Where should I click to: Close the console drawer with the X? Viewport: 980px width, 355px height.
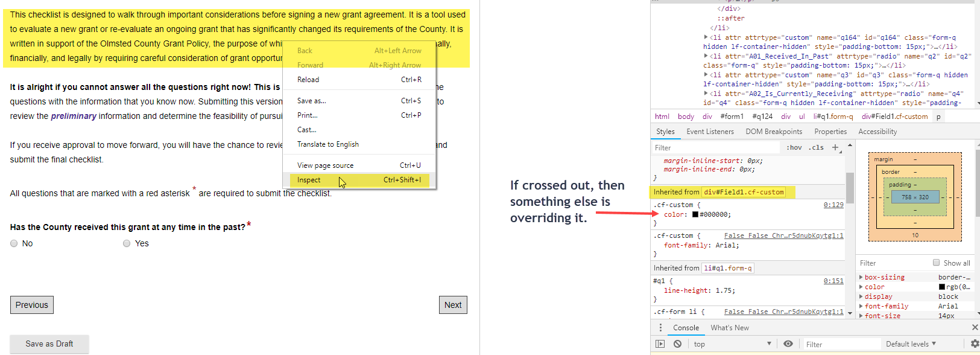point(975,327)
